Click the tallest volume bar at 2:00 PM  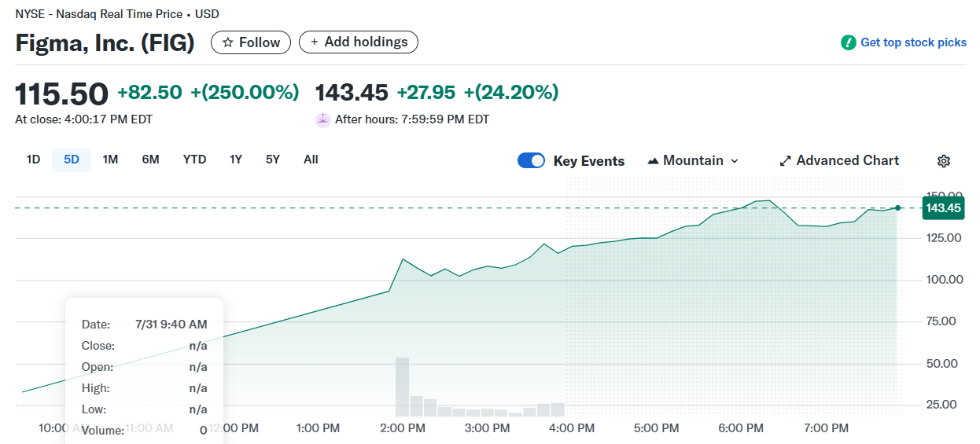tap(402, 387)
